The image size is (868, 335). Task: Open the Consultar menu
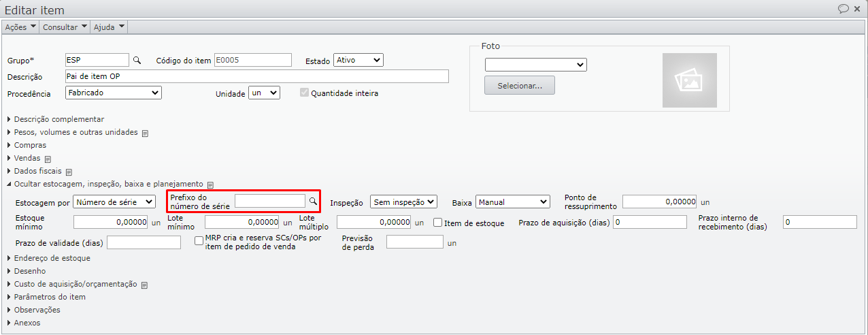[x=65, y=27]
